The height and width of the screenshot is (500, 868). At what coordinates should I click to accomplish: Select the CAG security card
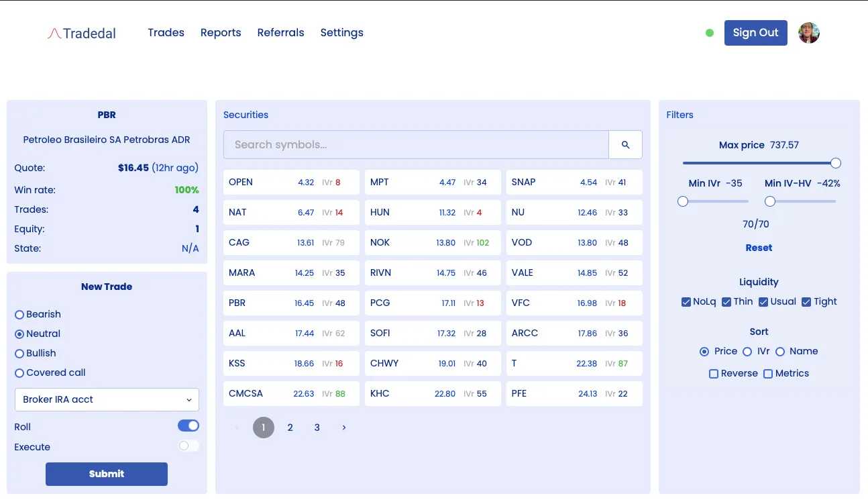pos(291,242)
